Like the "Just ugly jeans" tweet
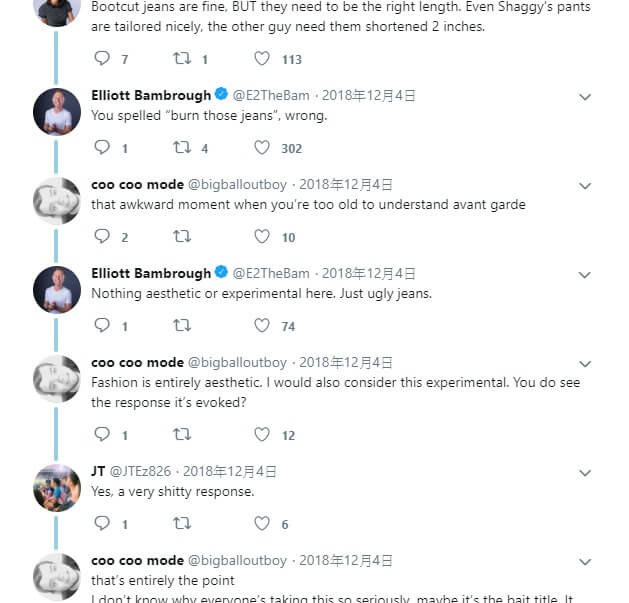Screen dimensions: 629x603 pos(262,326)
